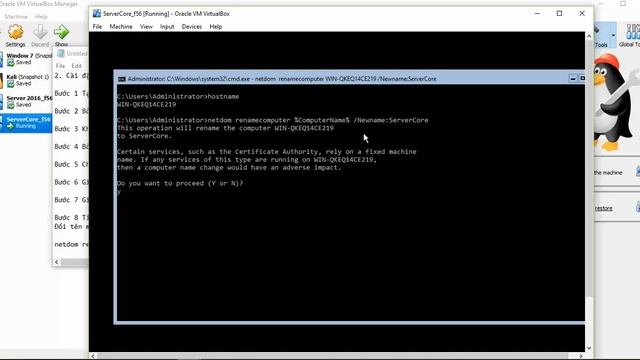The height and width of the screenshot is (360, 640).
Task: Minimize the Administrator cmd window
Action: point(573,78)
